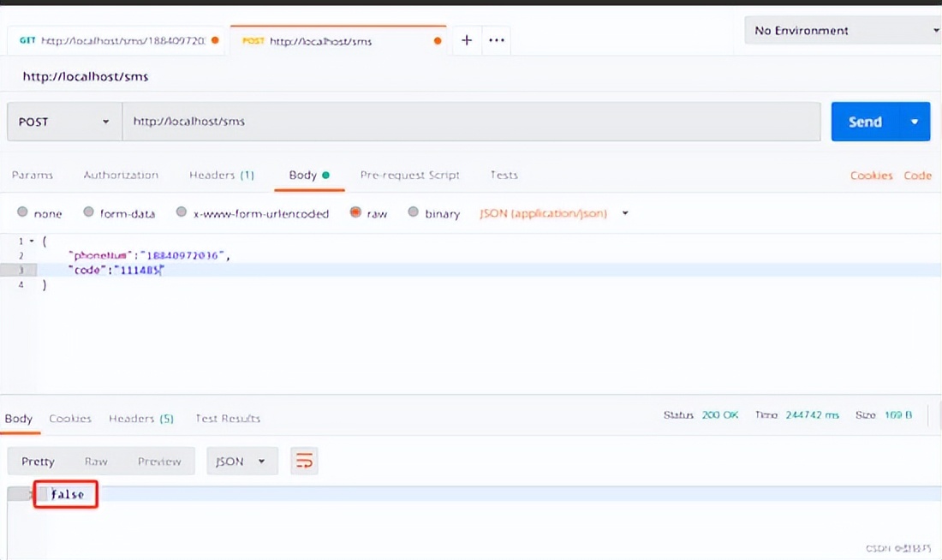
Task: Select the form-data radio button
Action: 88,211
